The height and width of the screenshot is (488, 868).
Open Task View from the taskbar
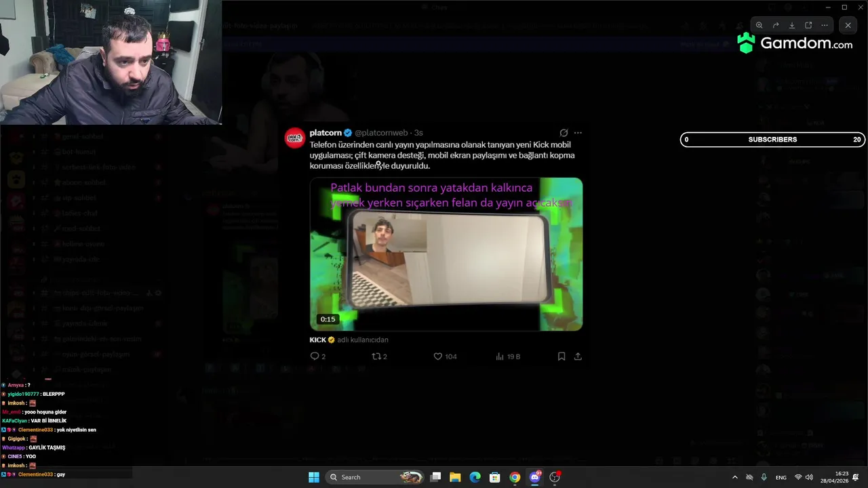(x=436, y=477)
